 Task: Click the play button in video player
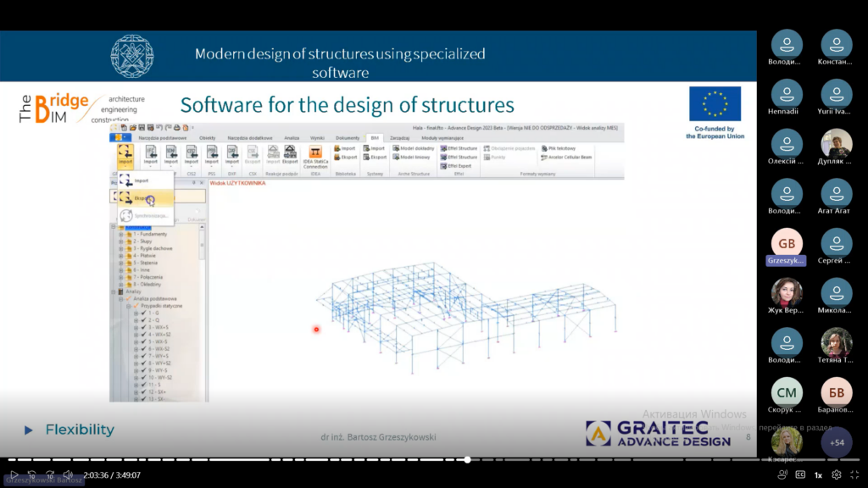(x=14, y=475)
